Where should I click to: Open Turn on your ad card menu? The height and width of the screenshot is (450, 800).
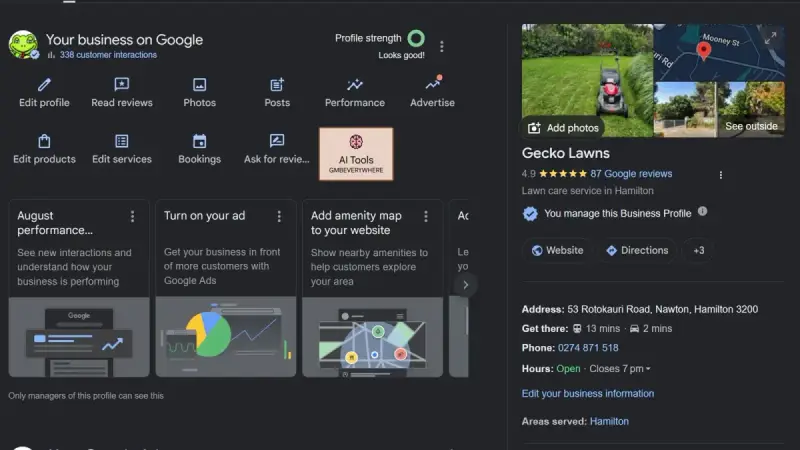(x=279, y=216)
